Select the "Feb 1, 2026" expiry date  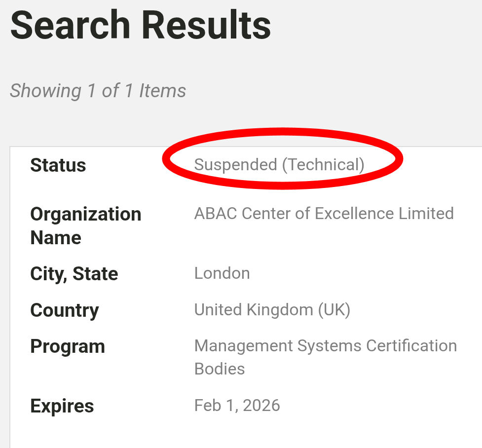pyautogui.click(x=237, y=406)
